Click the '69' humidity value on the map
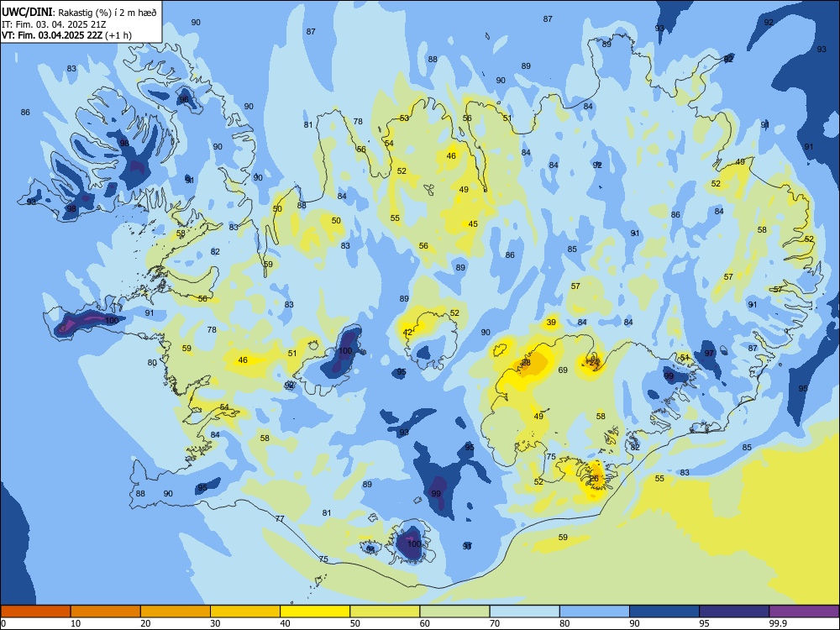 563,370
